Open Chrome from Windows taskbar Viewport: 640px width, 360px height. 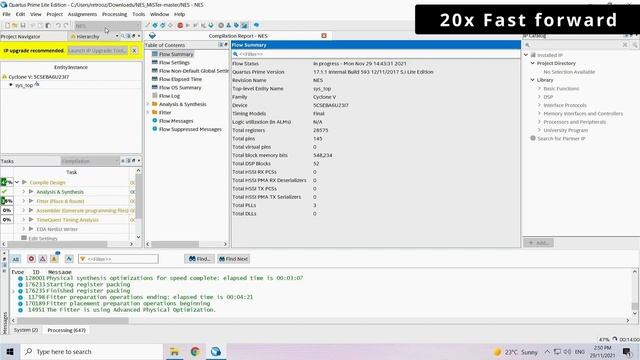coord(195,351)
